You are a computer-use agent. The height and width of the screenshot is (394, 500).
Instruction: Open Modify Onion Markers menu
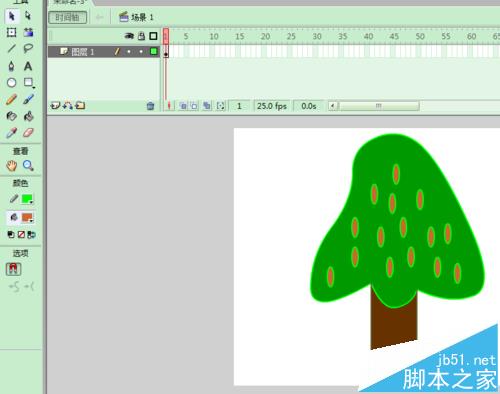tap(220, 106)
